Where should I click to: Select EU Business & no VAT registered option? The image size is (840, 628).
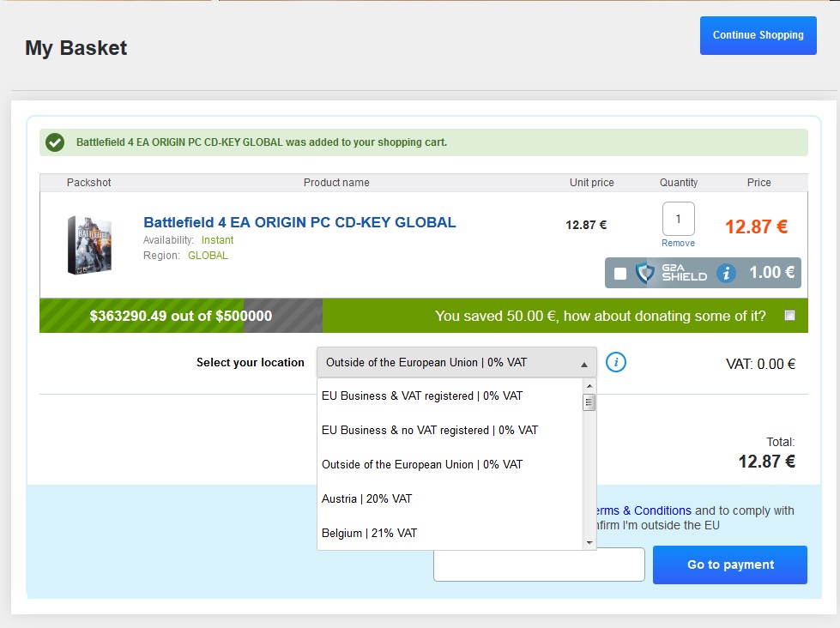450,431
